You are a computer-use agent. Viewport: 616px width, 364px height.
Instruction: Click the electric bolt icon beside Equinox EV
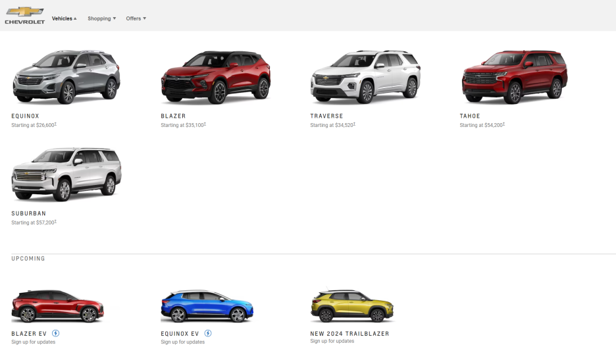208,333
